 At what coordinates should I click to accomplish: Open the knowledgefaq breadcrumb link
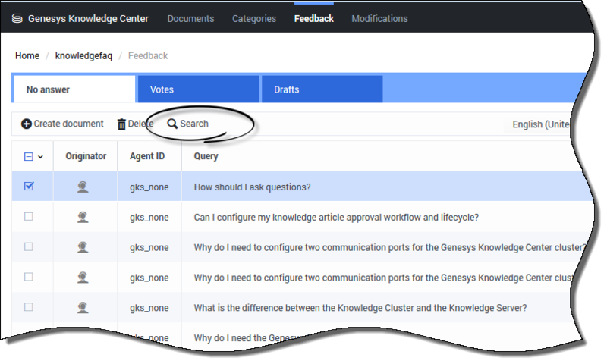tap(83, 56)
